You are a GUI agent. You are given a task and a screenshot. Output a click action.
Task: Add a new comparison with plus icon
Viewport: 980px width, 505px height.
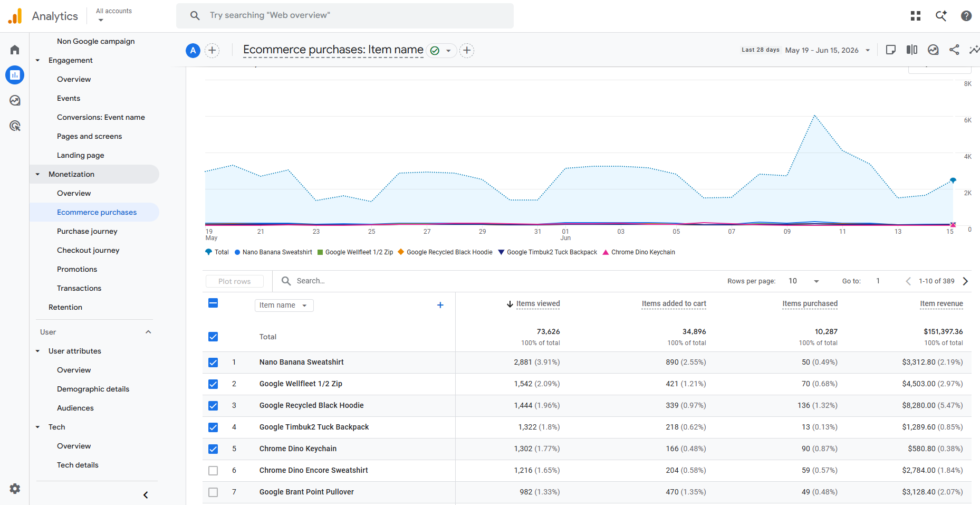pyautogui.click(x=212, y=50)
